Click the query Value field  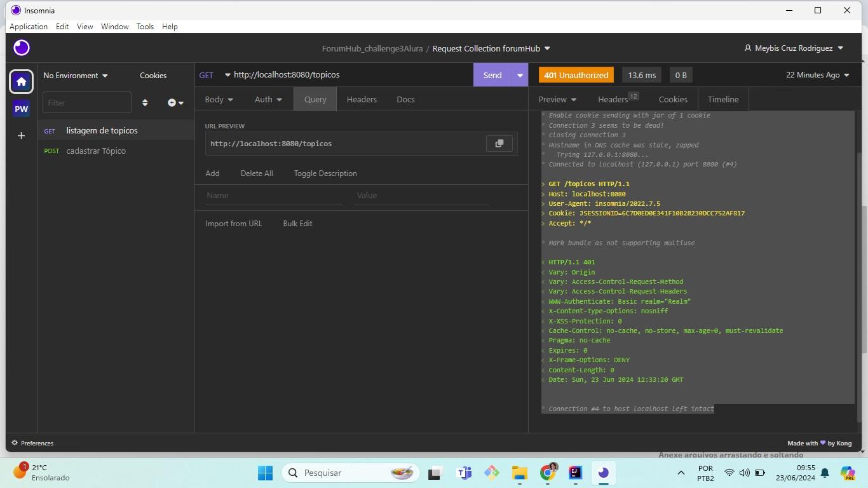coord(421,195)
